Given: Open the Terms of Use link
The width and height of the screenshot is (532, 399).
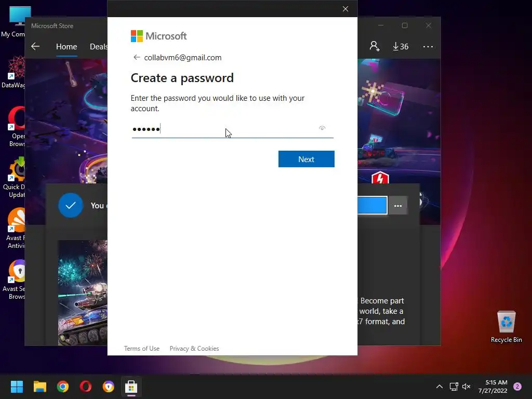Looking at the screenshot, I should [x=141, y=349].
